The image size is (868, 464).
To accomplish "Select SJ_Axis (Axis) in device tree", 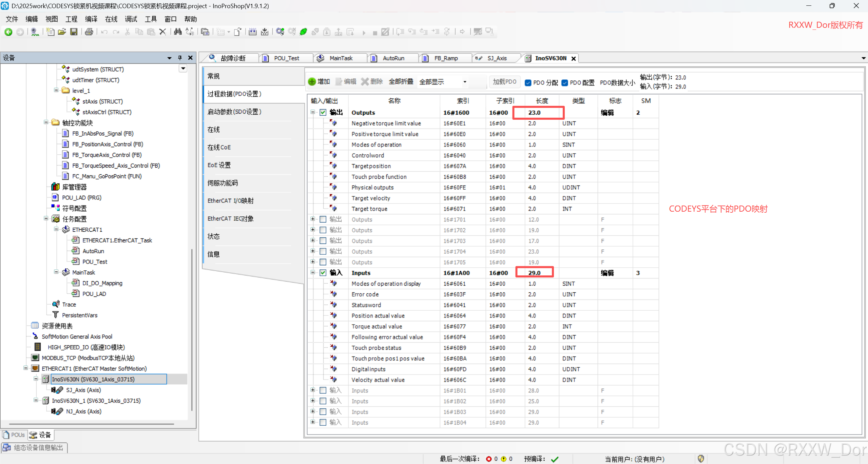I will (x=83, y=390).
